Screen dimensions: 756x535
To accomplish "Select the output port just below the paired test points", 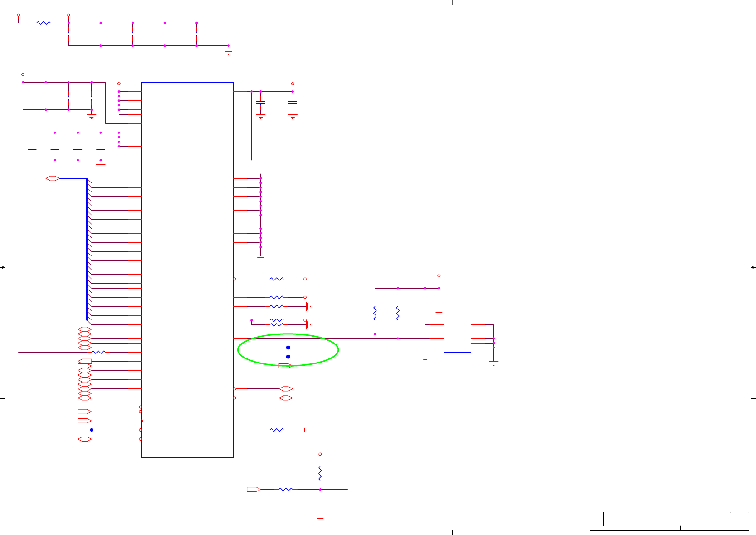I will [x=286, y=366].
